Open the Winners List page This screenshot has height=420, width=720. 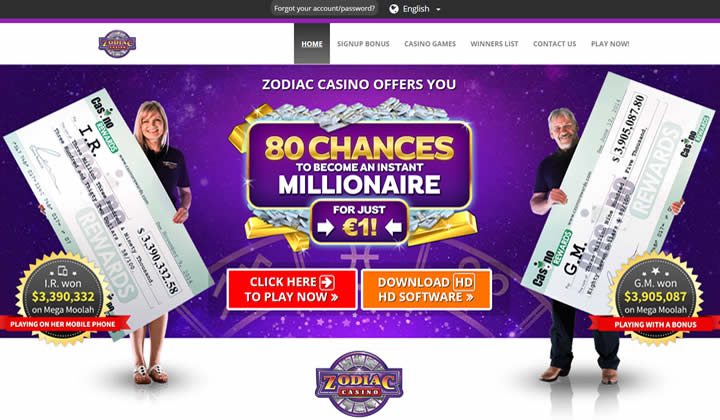pos(494,44)
